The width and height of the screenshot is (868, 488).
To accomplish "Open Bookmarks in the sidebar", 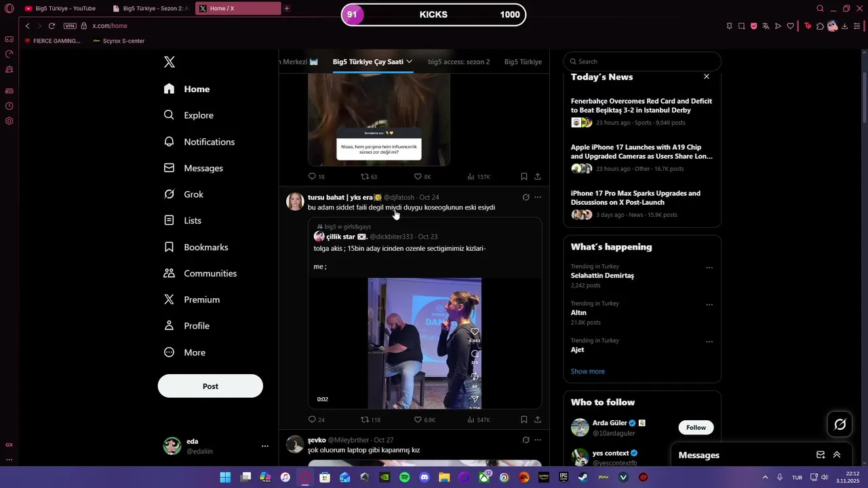I will tap(196, 247).
